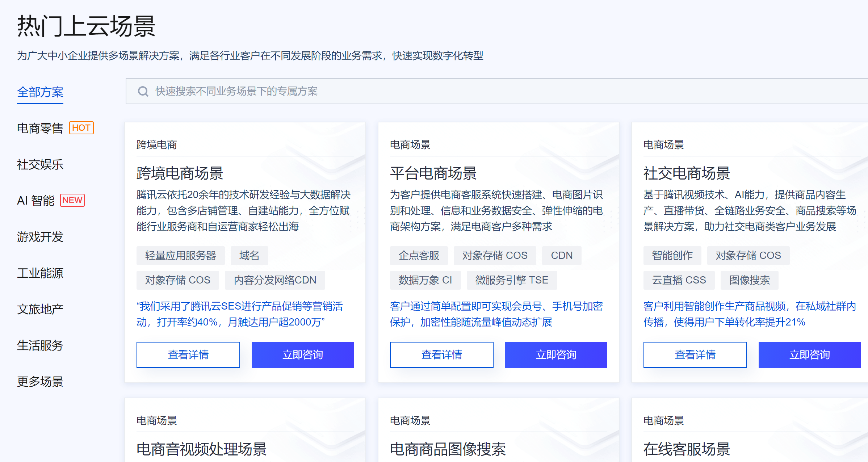Click the 云直播 CSS tag
The height and width of the screenshot is (462, 868).
point(679,280)
